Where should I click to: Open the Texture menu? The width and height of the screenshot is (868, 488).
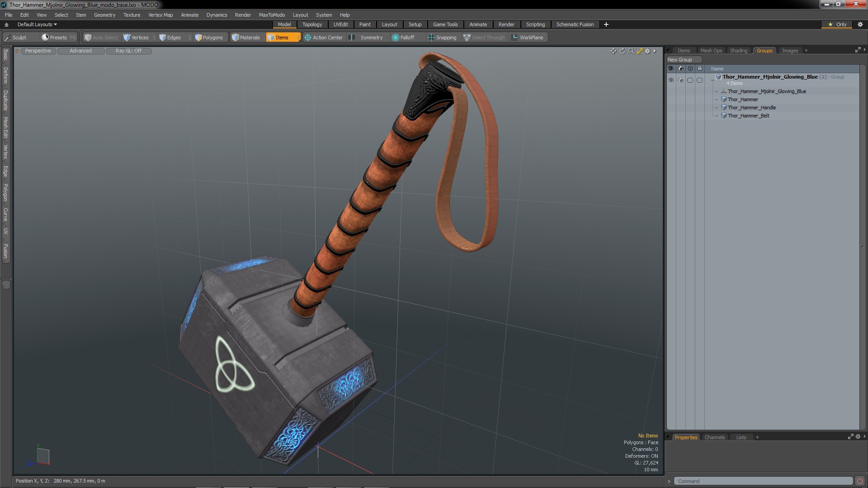pyautogui.click(x=132, y=15)
